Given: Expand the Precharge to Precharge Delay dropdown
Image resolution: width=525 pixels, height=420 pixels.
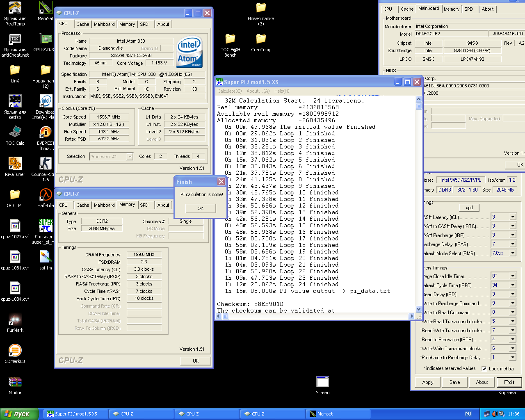Looking at the screenshot, I should [x=513, y=357].
